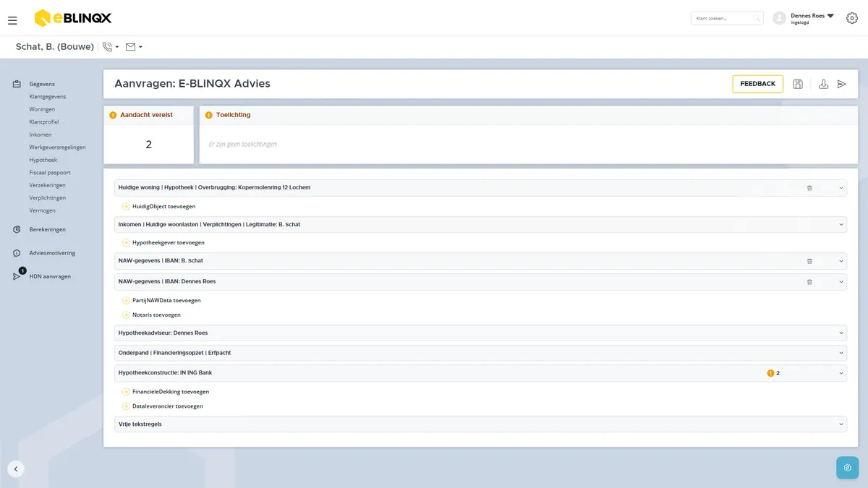This screenshot has width=868, height=488.
Task: Click the plus icon for Dataleverancier toevoegen
Action: click(x=126, y=406)
